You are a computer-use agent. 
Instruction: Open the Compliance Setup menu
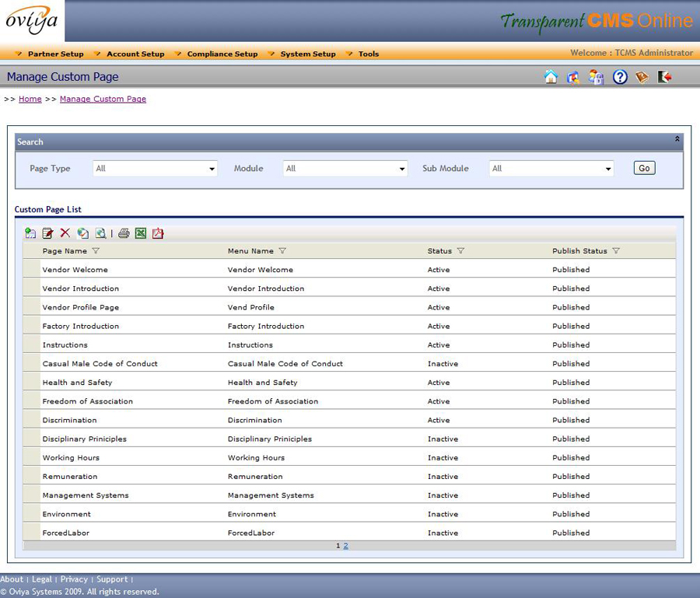(x=222, y=54)
